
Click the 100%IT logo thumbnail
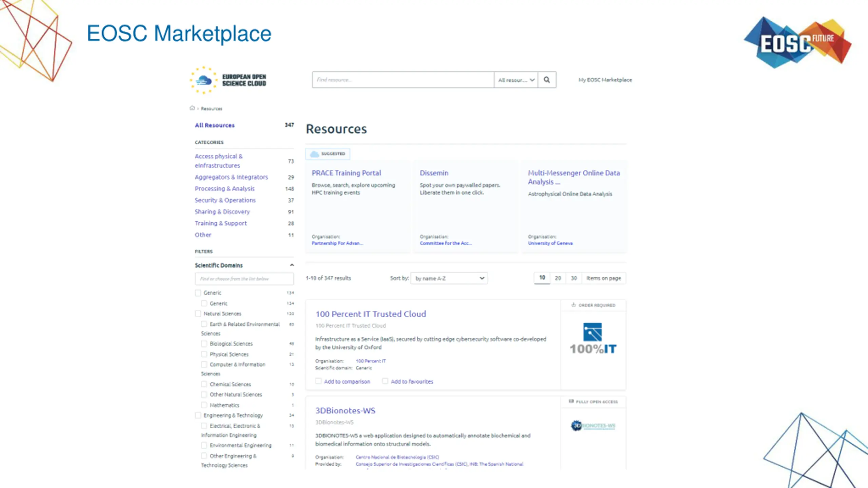click(x=593, y=339)
